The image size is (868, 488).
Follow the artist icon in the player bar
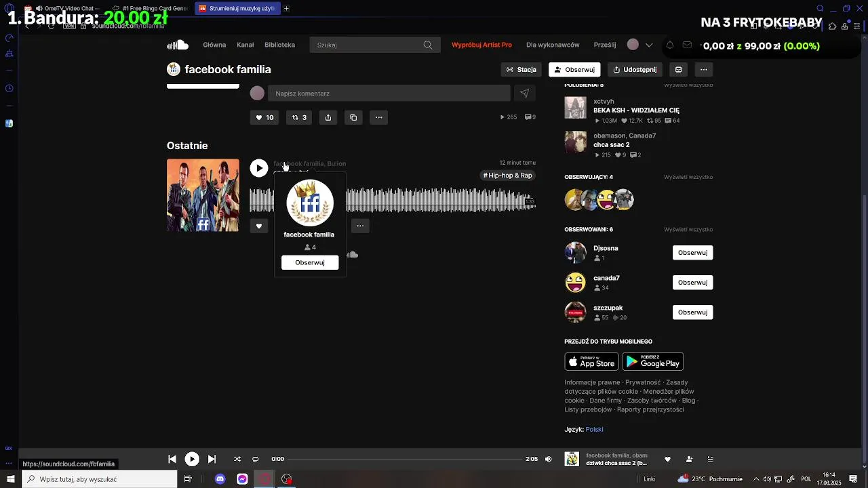click(689, 460)
